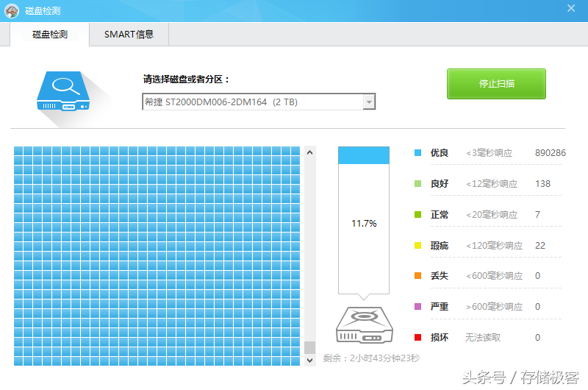Open the disk selection dropdown arrow

point(369,102)
